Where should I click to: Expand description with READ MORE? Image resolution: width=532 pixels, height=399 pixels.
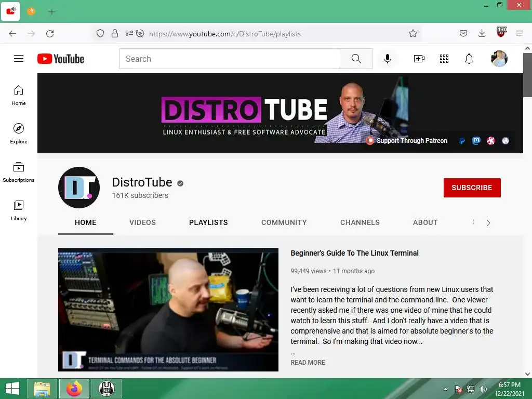tap(308, 362)
